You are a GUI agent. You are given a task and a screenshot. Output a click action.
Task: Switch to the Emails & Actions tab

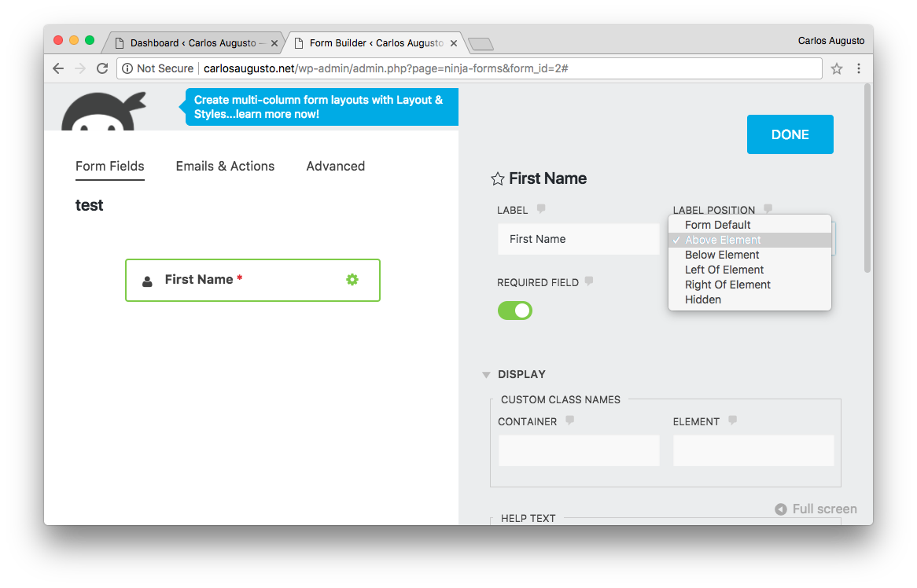(225, 166)
